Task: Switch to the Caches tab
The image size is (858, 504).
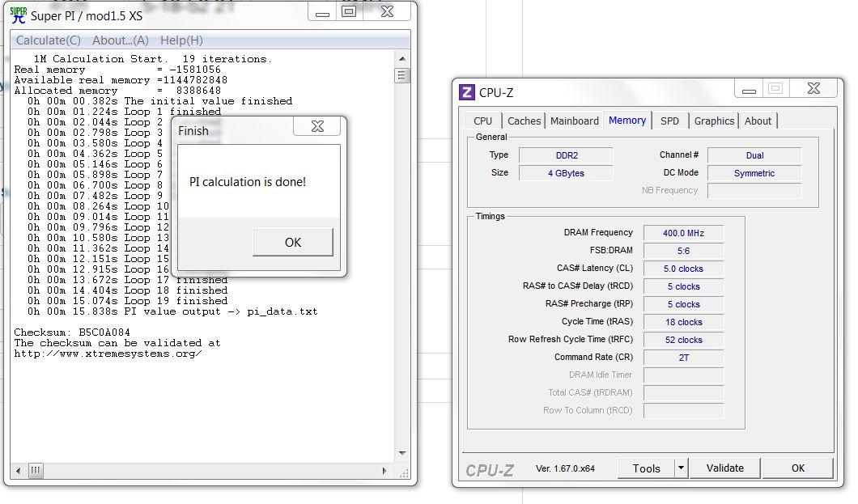Action: click(x=524, y=121)
